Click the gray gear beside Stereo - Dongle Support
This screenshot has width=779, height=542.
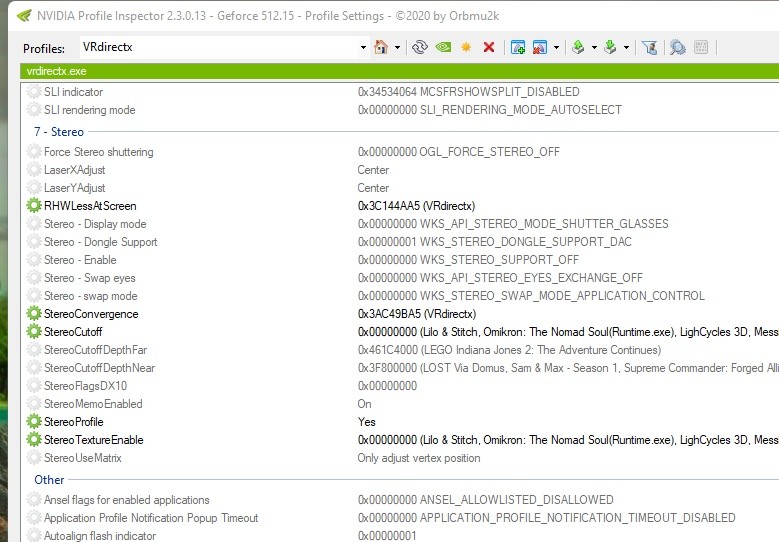pos(34,241)
